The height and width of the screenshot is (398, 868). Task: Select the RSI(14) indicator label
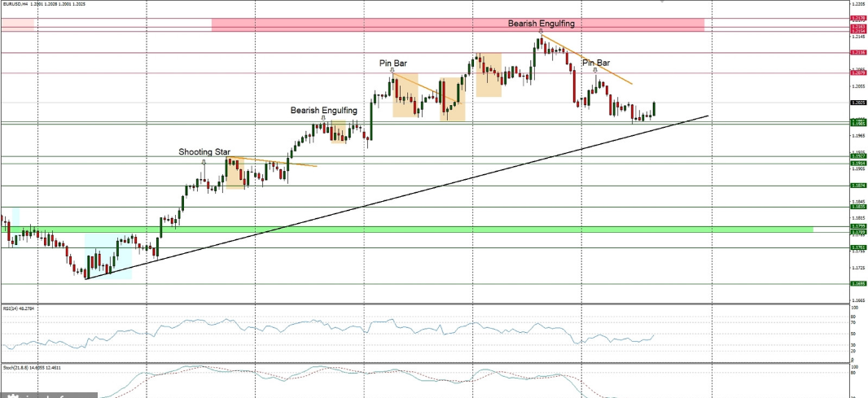point(16,309)
